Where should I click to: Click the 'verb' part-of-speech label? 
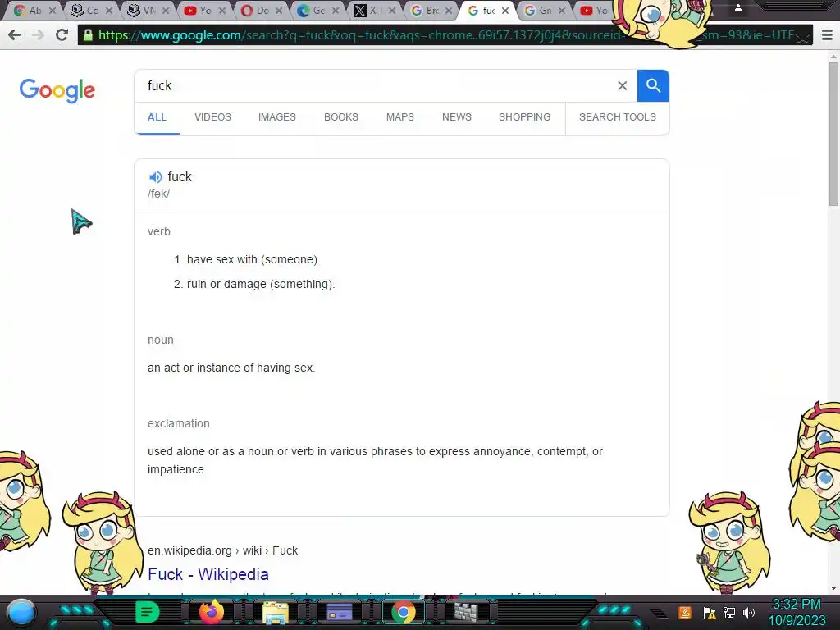[159, 231]
